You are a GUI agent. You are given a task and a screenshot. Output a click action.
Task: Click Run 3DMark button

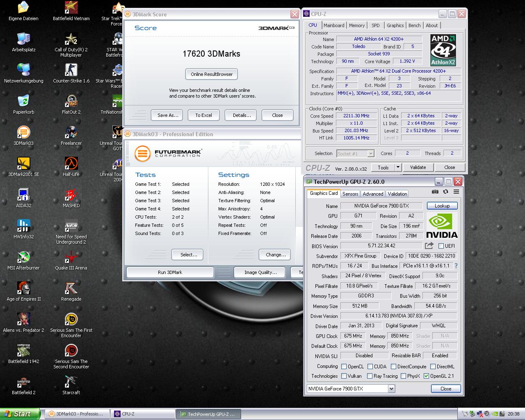pos(170,272)
